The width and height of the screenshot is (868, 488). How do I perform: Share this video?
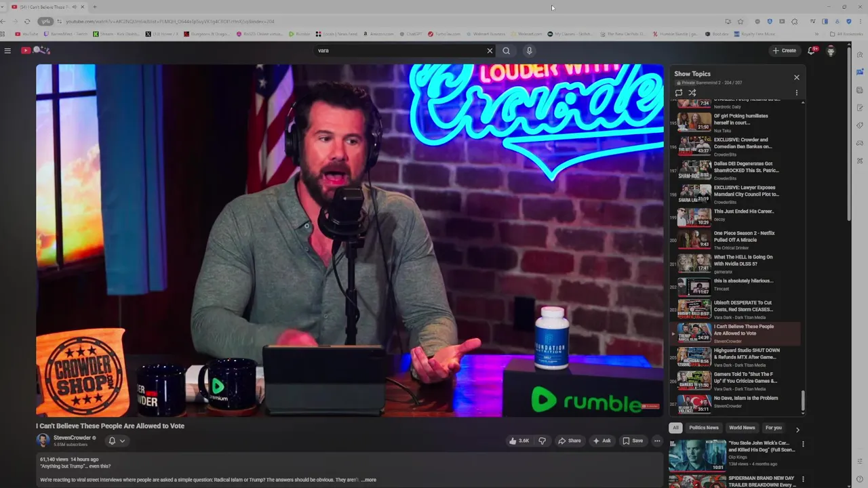[x=569, y=441]
